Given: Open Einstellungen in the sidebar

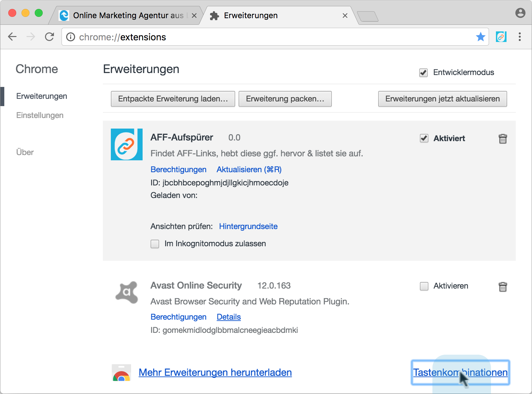Looking at the screenshot, I should click(x=40, y=115).
